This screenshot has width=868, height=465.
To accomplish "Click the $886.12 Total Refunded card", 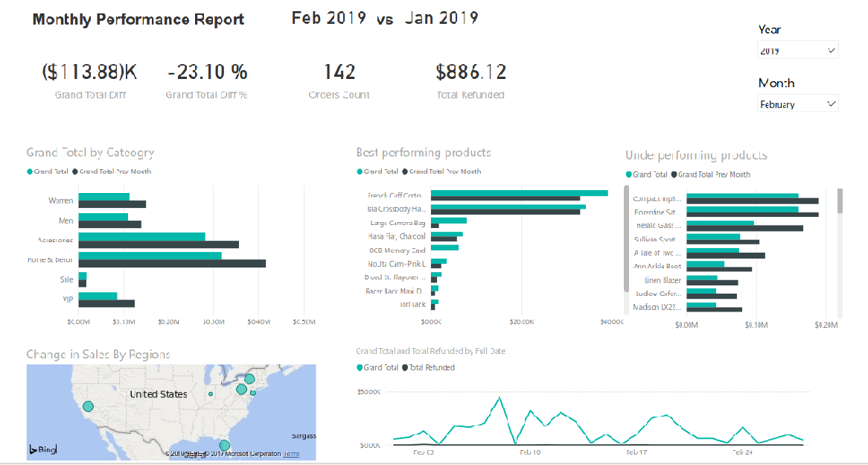I will point(470,81).
